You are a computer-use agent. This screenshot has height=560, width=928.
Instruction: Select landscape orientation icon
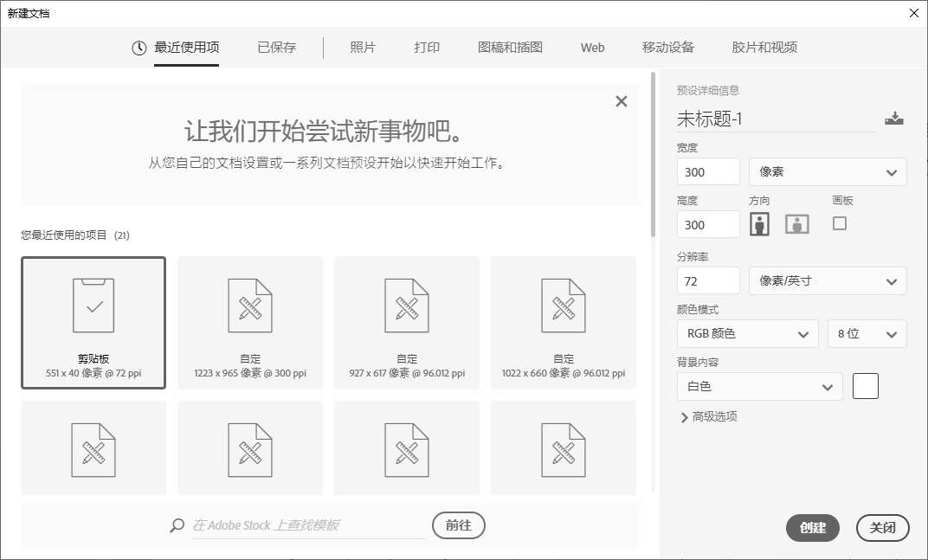point(796,224)
